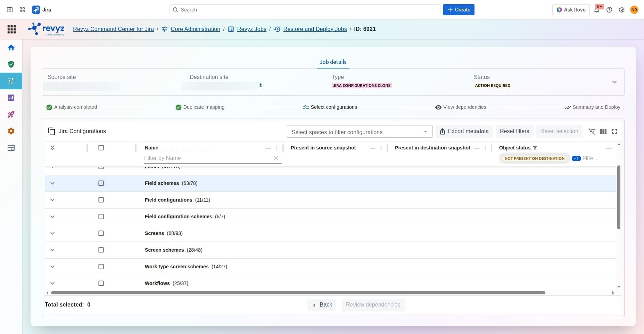Open Revyz Jobs breadcrumb link
644x334 pixels.
[252, 29]
